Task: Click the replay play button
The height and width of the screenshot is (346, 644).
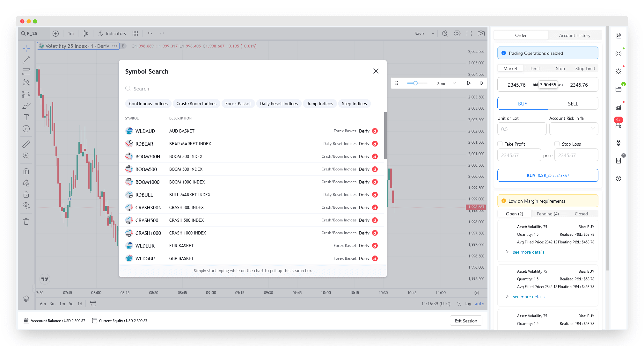Action: tap(469, 83)
